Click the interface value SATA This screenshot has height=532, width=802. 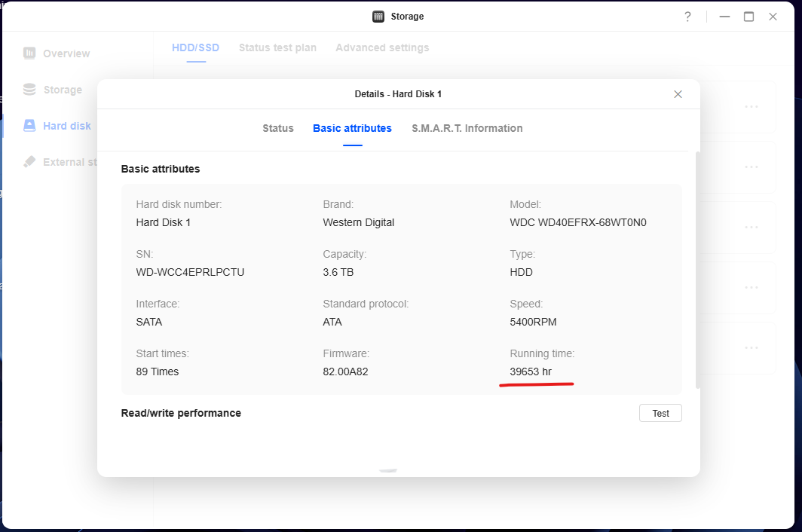click(x=148, y=323)
